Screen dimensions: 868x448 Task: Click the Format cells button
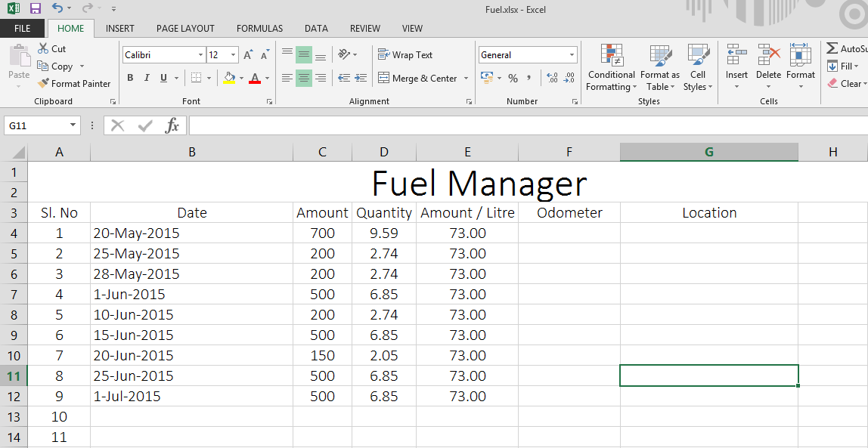click(x=801, y=66)
